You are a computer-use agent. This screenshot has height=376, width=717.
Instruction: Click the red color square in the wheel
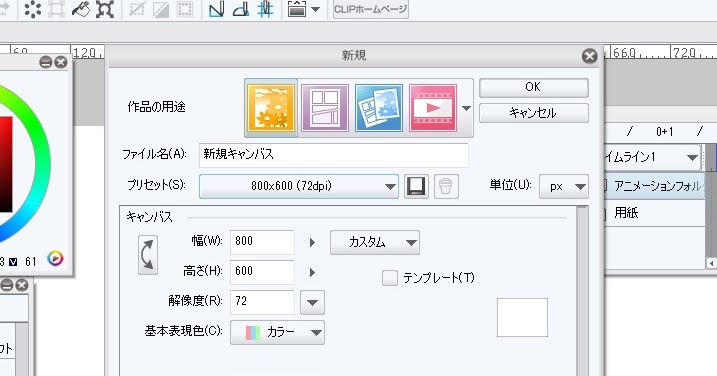tap(6, 165)
